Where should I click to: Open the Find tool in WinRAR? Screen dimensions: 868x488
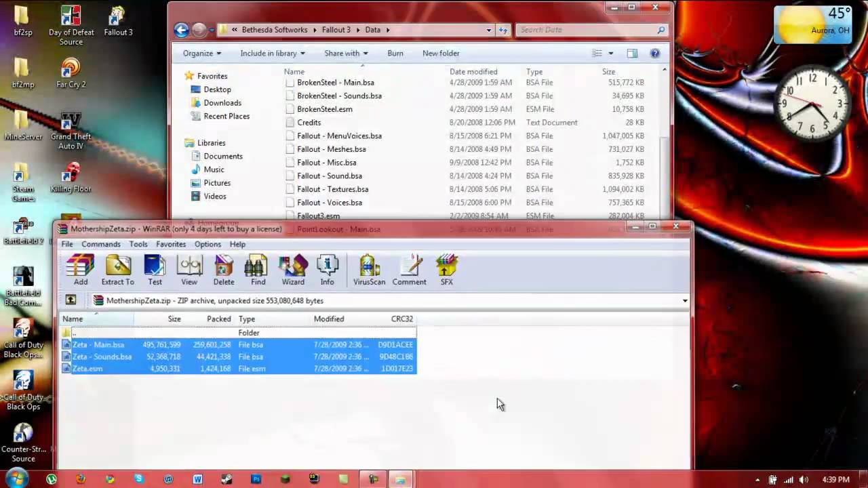[x=258, y=270]
